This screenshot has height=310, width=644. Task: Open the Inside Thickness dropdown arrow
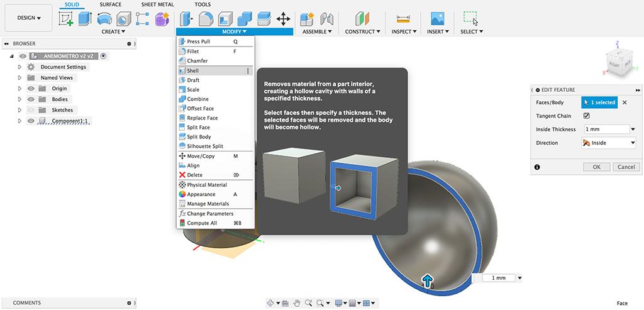(x=633, y=130)
